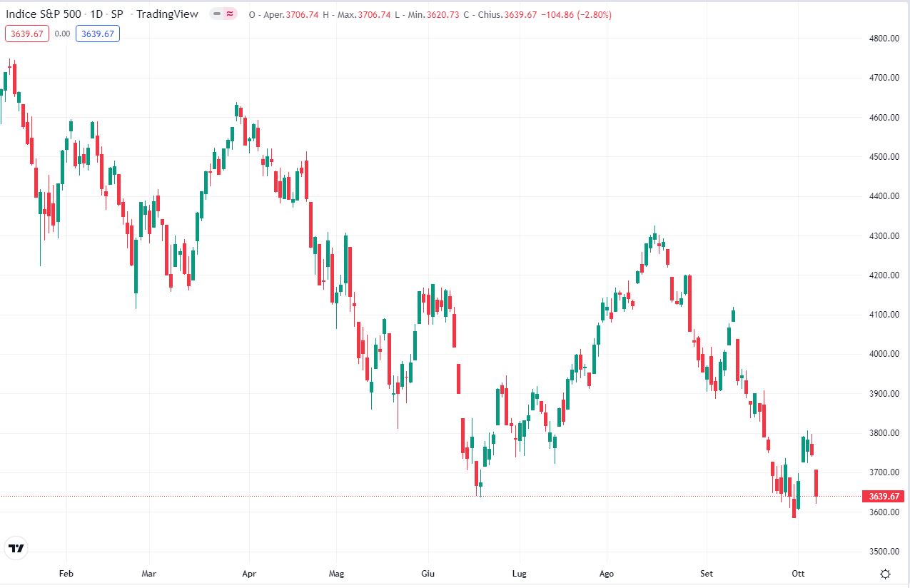The image size is (910, 588).
Task: Click the 4700.00 price axis label
Action: point(884,78)
